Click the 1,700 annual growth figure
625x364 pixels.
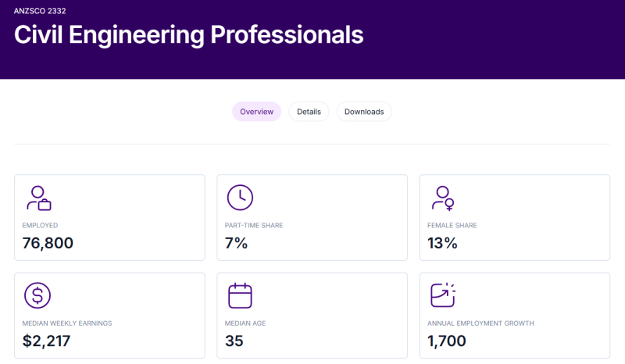[446, 341]
